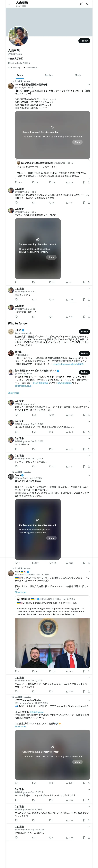Open the Joined July 2009 chevron
This screenshot has height=868, width=98.
coord(29,63)
